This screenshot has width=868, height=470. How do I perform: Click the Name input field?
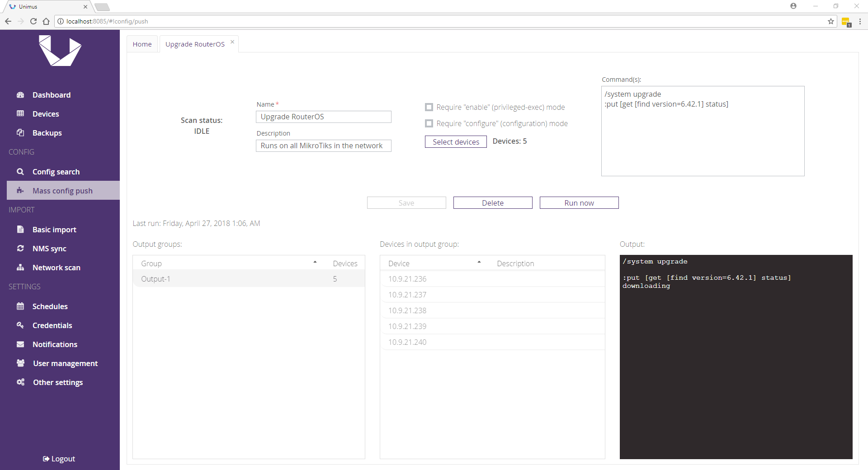(x=324, y=117)
